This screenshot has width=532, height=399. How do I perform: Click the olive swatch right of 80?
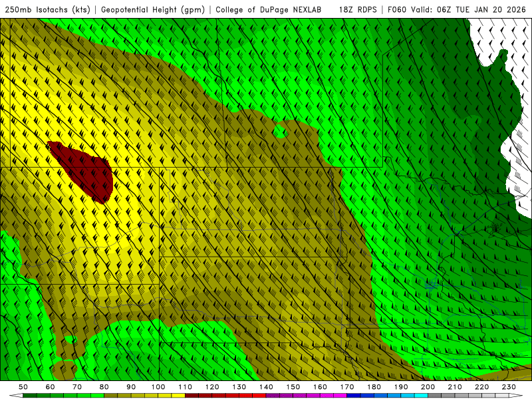110,396
